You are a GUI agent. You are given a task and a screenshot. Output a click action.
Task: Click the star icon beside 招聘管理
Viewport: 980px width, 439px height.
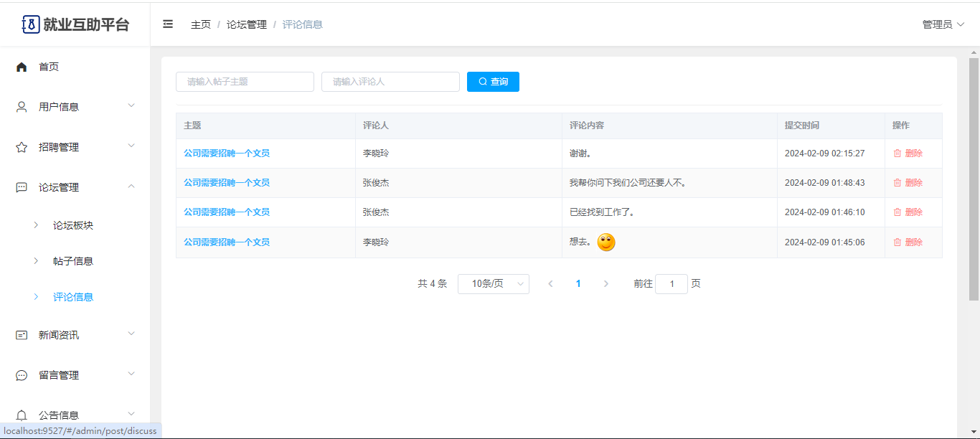22,147
